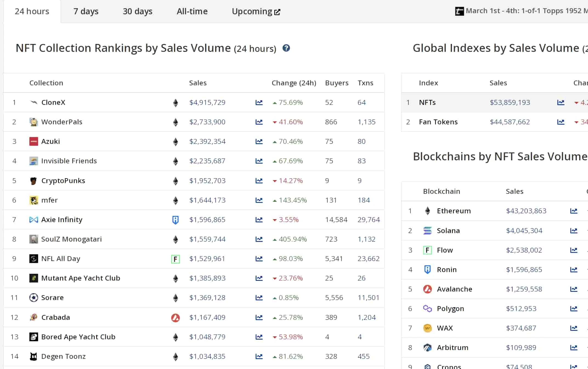588x369 pixels.
Task: Open the CloneX sales chart icon
Action: 259,102
